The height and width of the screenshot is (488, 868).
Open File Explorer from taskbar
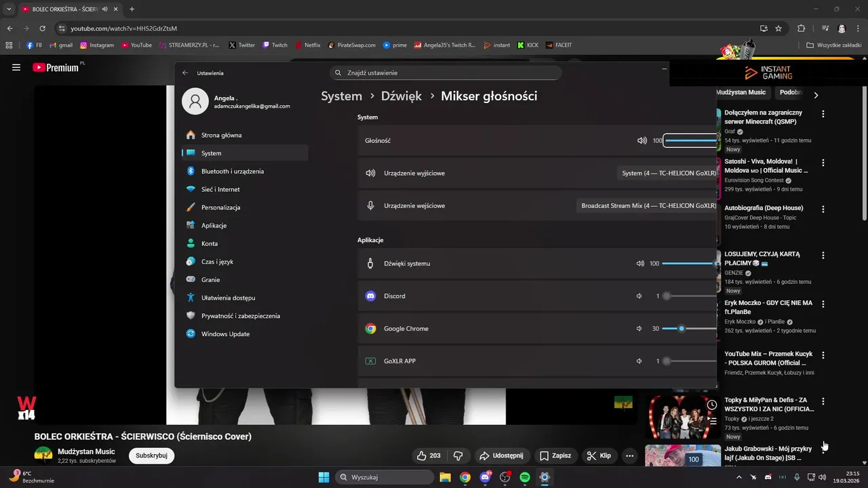445,477
